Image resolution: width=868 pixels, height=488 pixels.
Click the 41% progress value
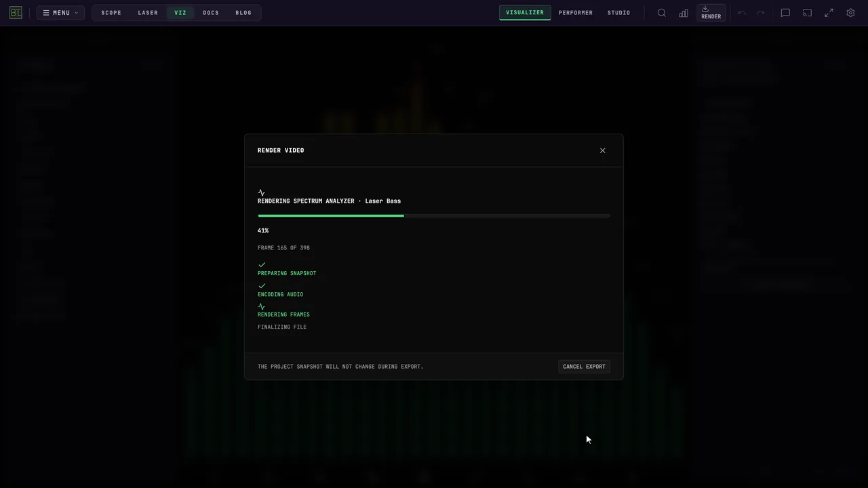point(263,230)
